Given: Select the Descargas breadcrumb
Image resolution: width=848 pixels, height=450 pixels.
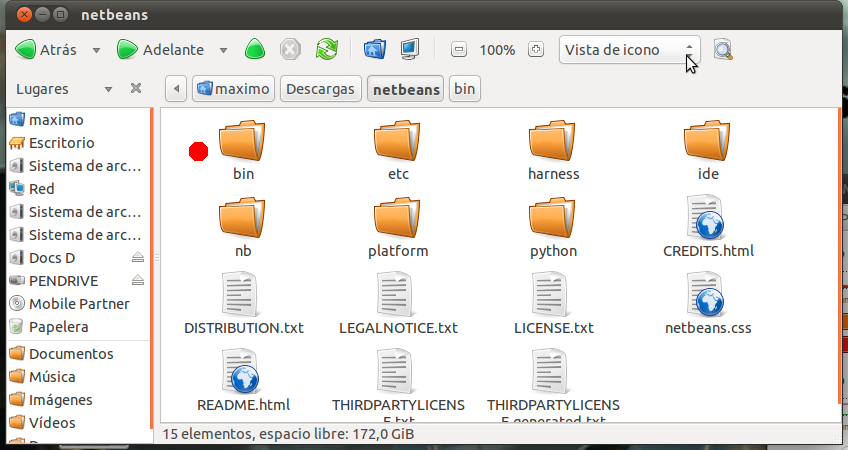Looking at the screenshot, I should coord(320,89).
